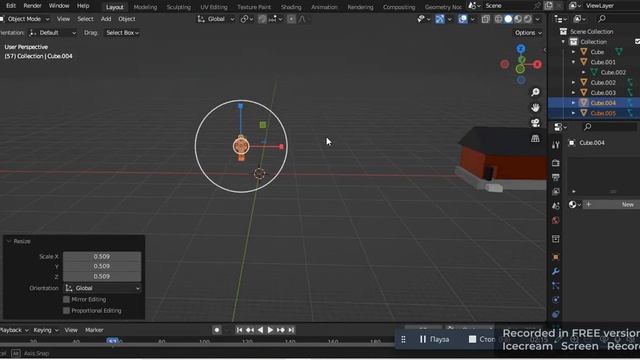Screen dimensions: 640x360
Task: Toggle viewport gizmos display
Action: click(440, 19)
